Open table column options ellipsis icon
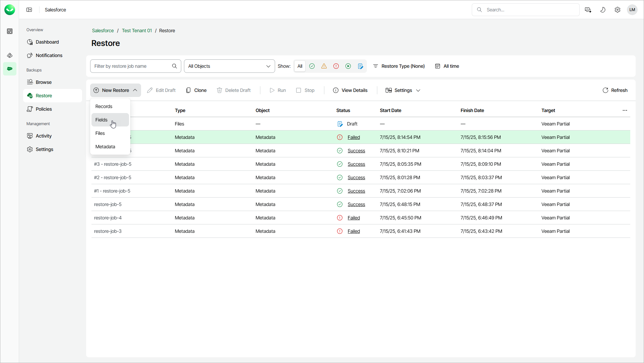644x363 pixels. (625, 110)
